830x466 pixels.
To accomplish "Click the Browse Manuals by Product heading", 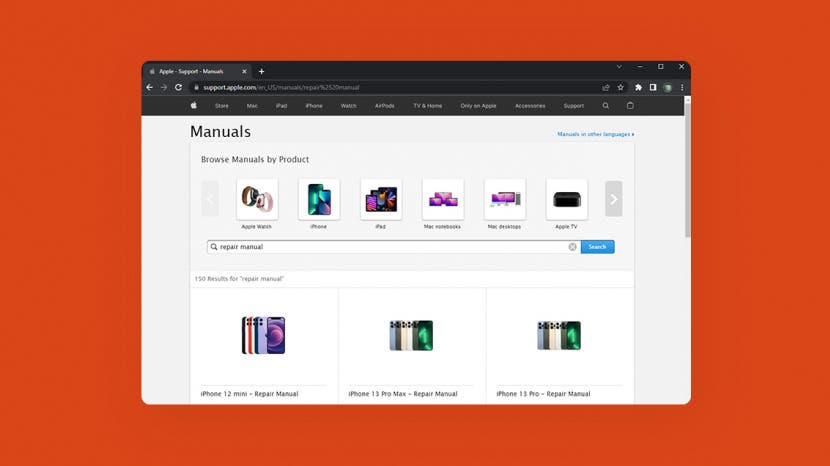I will point(255,159).
